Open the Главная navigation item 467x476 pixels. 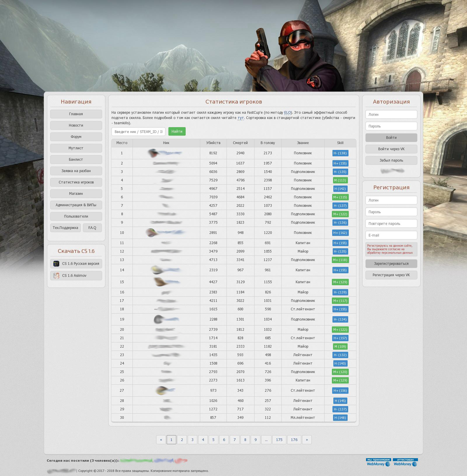(76, 114)
